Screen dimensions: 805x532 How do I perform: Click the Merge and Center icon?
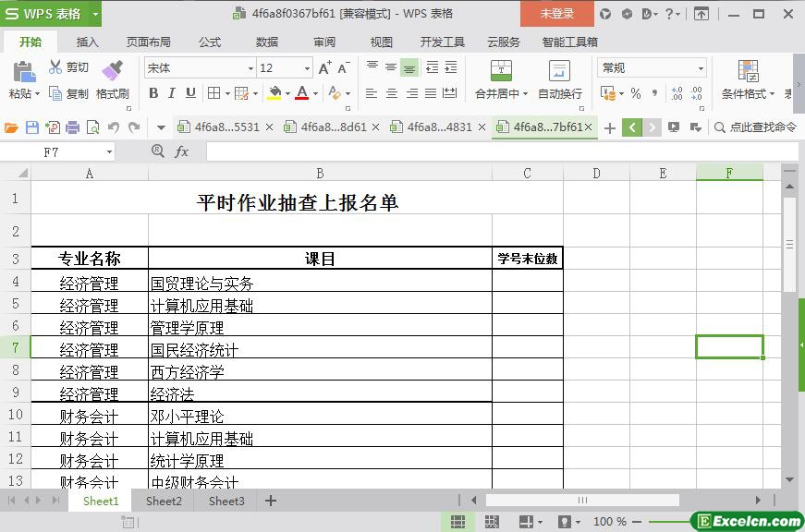point(501,70)
